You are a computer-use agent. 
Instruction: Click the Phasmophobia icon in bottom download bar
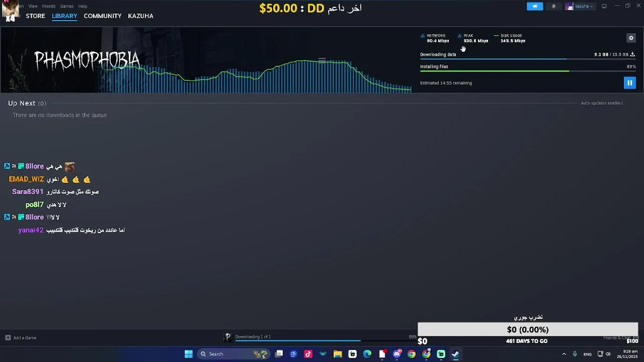[x=227, y=337]
